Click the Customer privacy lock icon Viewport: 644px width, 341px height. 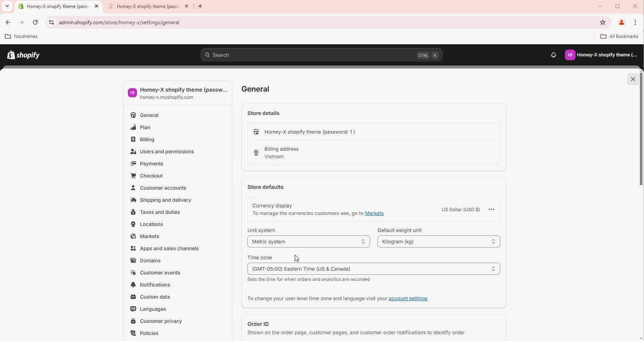pyautogui.click(x=133, y=321)
